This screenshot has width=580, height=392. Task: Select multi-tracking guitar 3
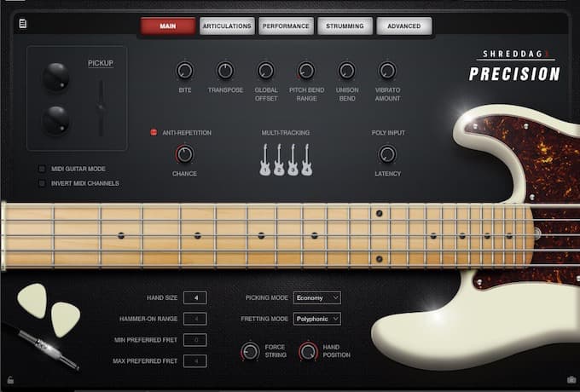pos(293,159)
